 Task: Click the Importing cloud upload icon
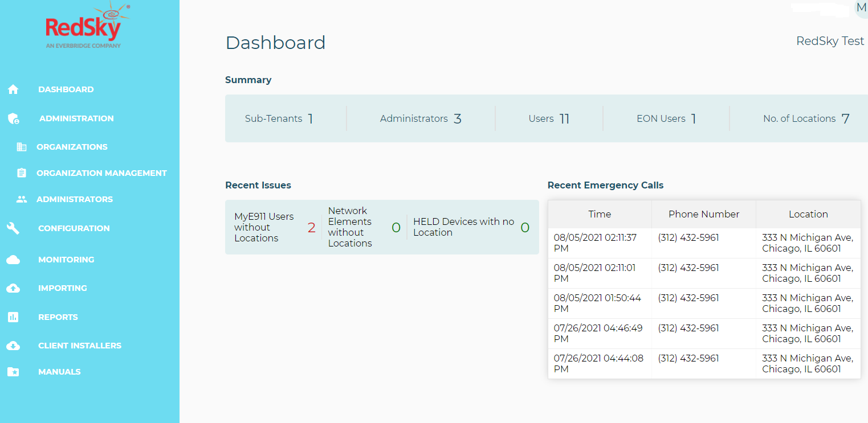point(13,288)
